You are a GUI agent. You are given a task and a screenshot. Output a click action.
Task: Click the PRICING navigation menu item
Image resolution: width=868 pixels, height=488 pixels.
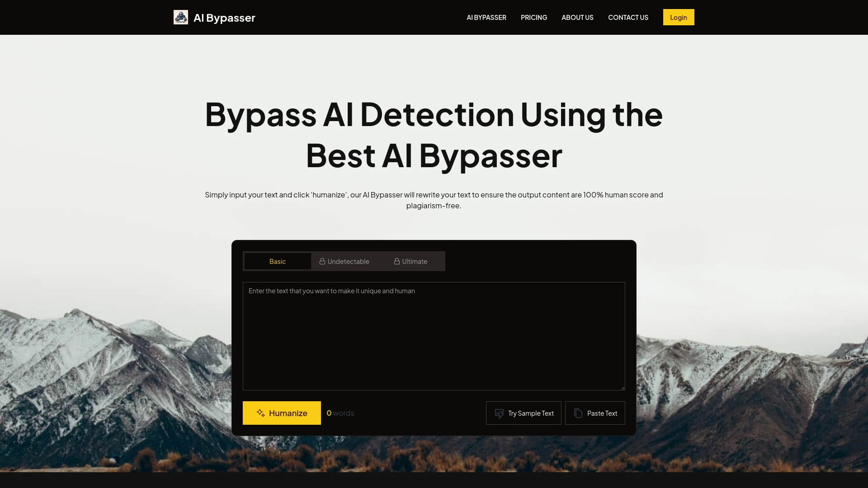[533, 17]
